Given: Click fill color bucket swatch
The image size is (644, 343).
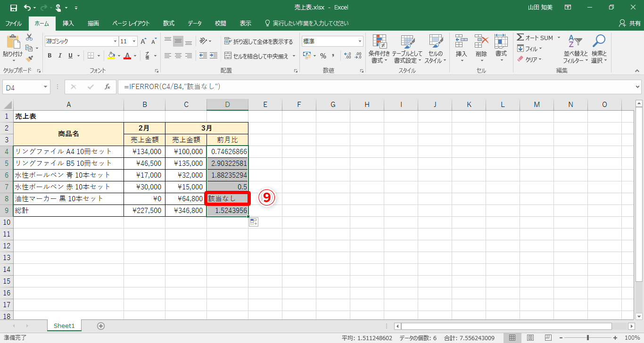Looking at the screenshot, I should tap(111, 56).
